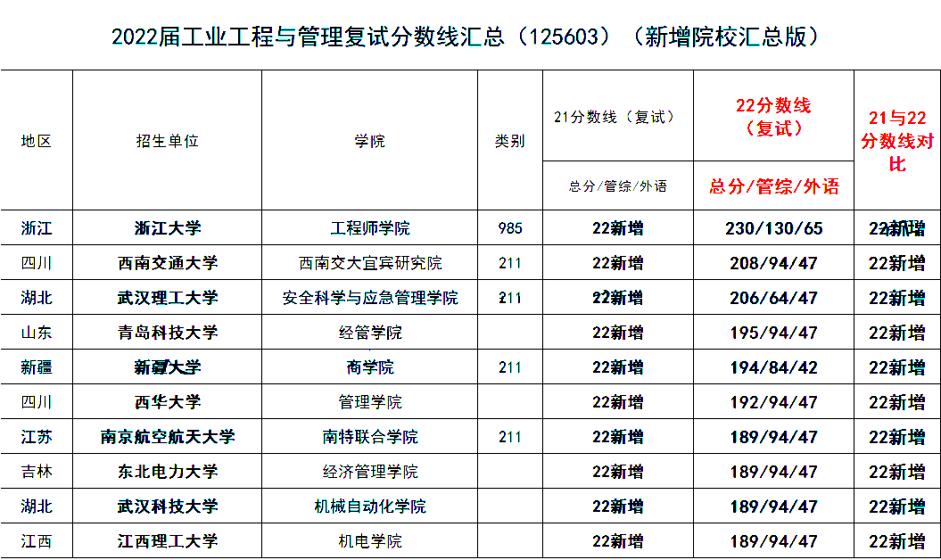
Task: Select the red 22分数线（复试）header cell
Action: (x=773, y=117)
